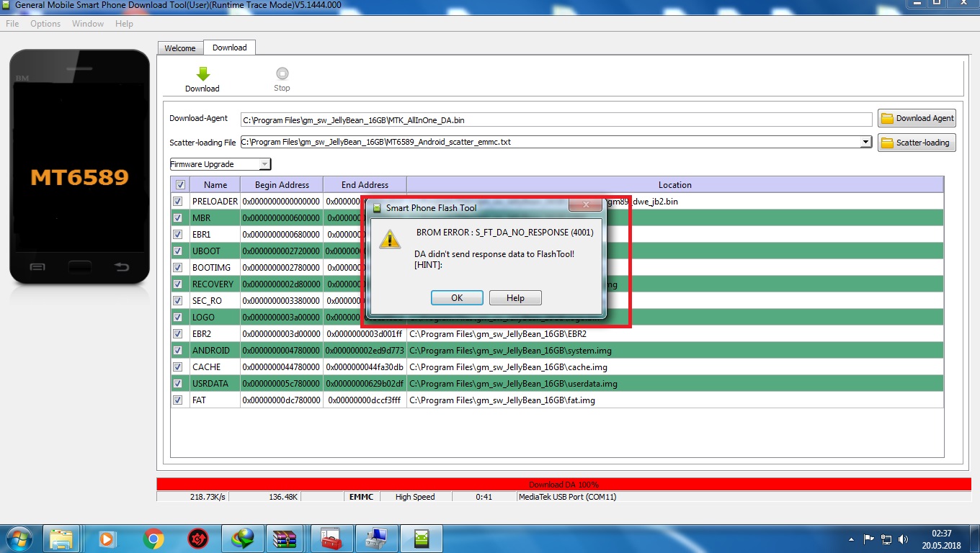Click the green Download arrow icon

click(x=202, y=73)
